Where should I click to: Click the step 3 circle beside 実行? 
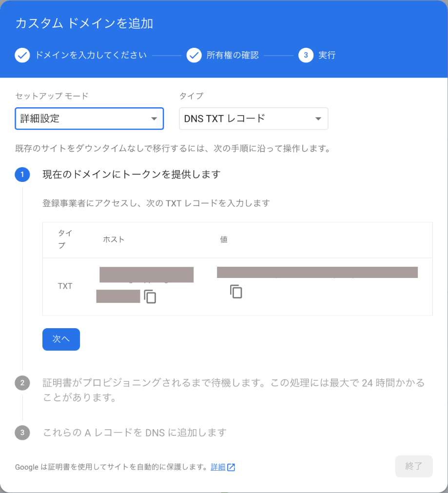coord(306,56)
